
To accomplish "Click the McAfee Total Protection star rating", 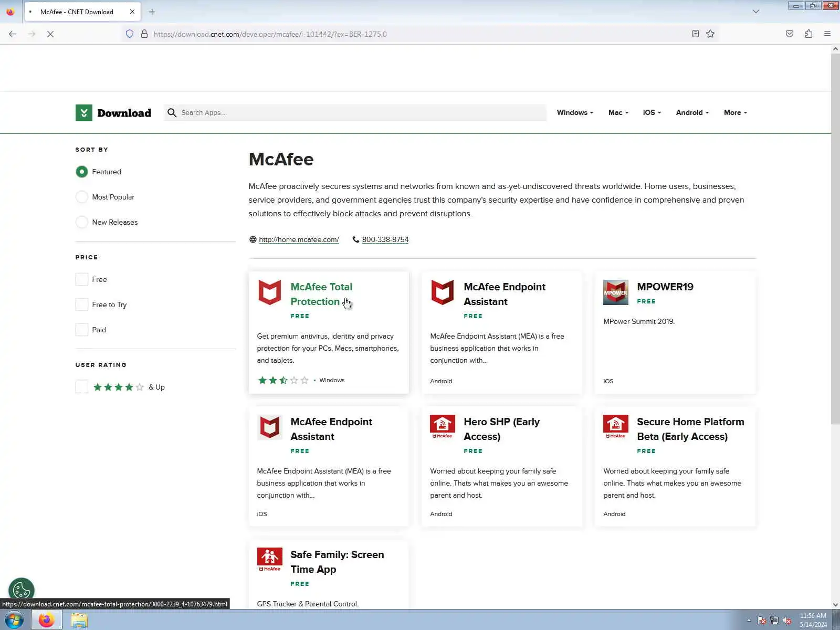I will click(283, 380).
